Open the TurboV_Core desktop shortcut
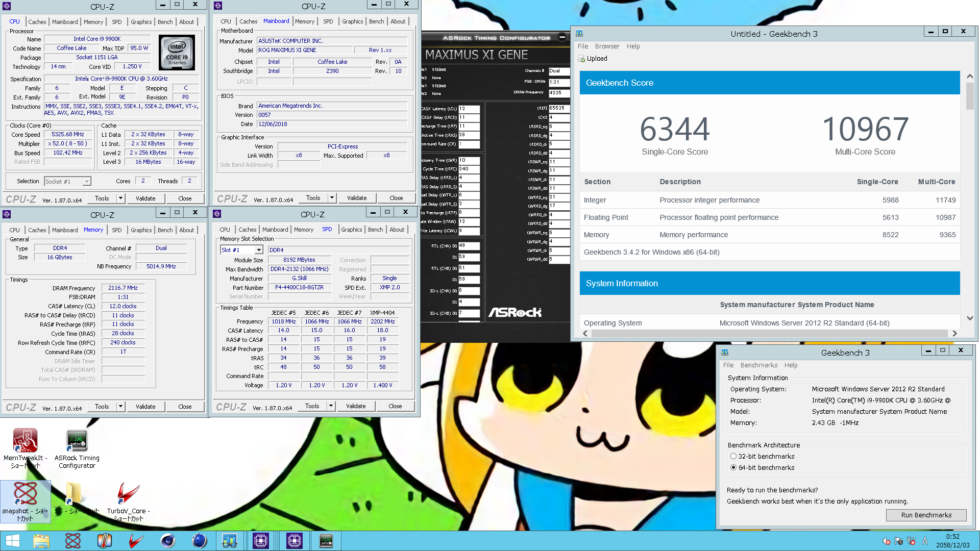 pos(128,501)
